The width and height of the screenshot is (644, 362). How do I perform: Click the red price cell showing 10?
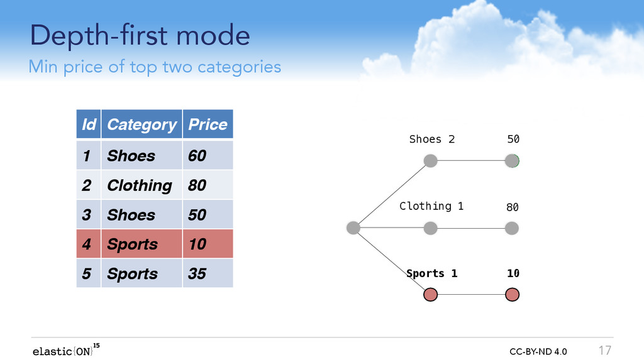(208, 244)
